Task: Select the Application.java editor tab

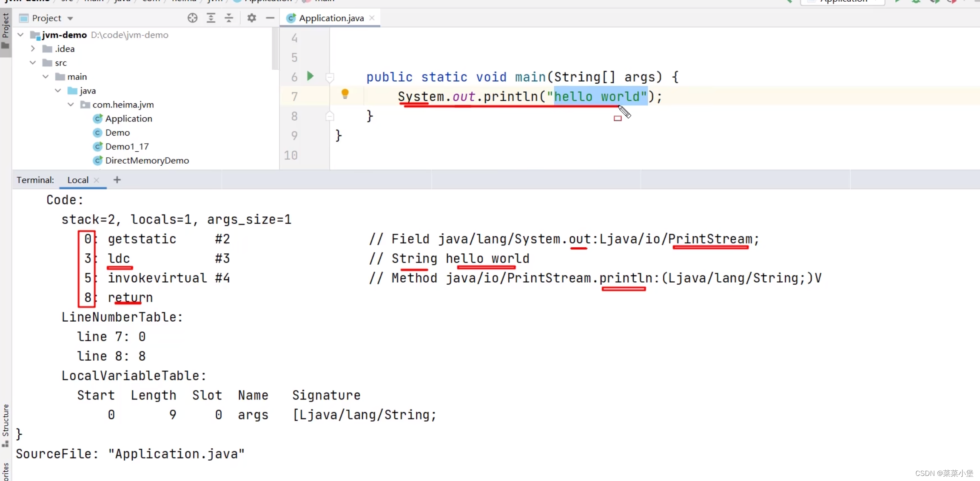Action: coord(331,18)
